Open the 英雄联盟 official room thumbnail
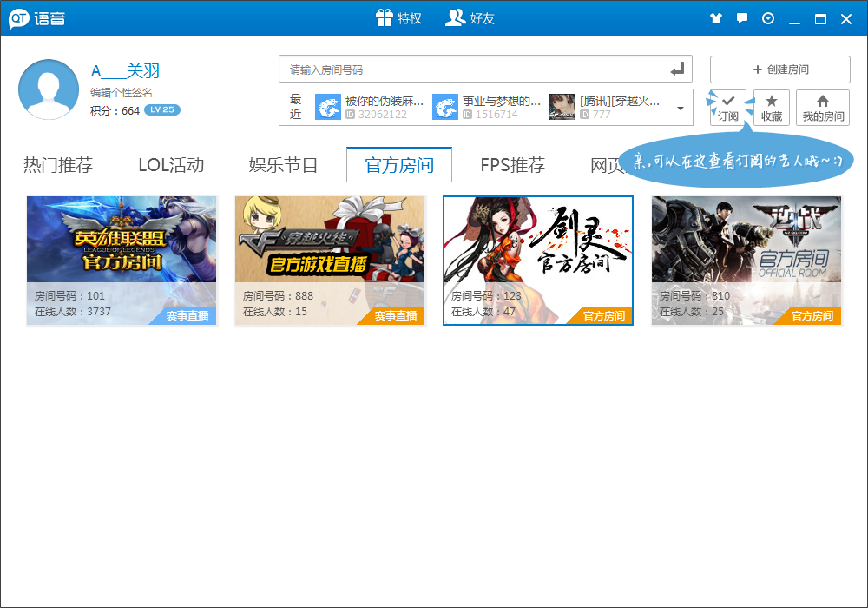This screenshot has width=868, height=608. tap(122, 261)
